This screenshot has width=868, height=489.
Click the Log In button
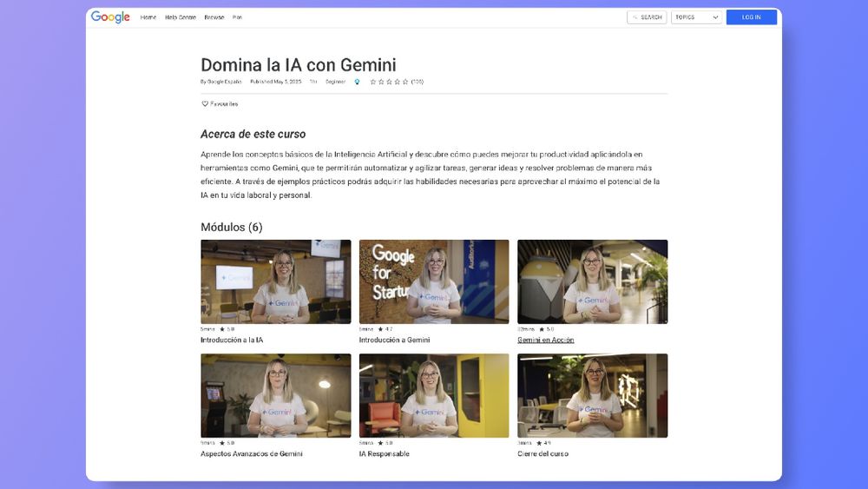[x=751, y=17]
